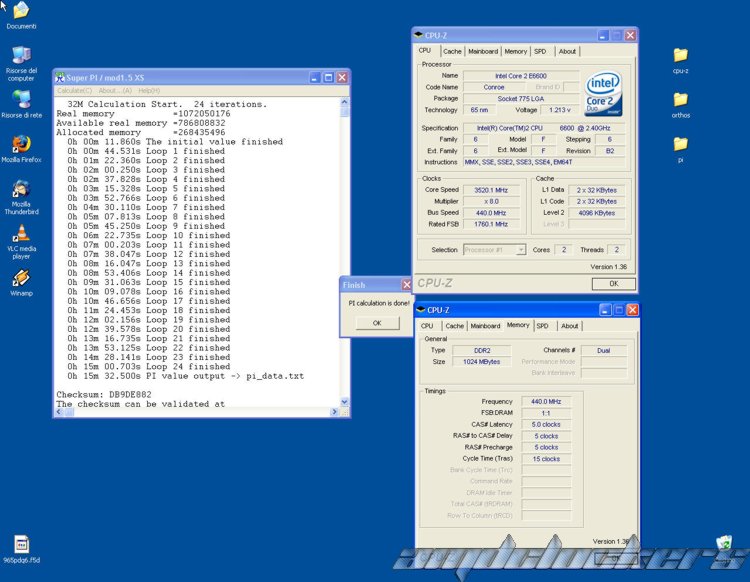750x582 pixels.
Task: Switch to Mainboard tab in CPU-Z processor window
Action: (x=483, y=51)
